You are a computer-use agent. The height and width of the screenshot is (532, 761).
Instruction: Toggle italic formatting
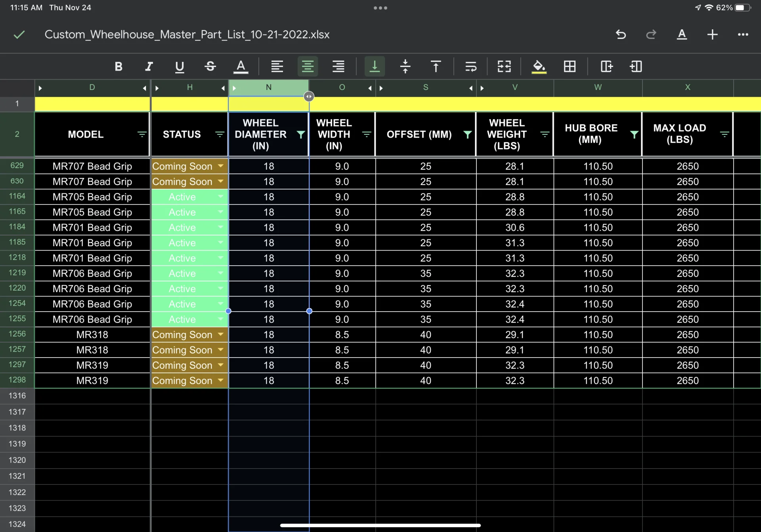coord(149,66)
